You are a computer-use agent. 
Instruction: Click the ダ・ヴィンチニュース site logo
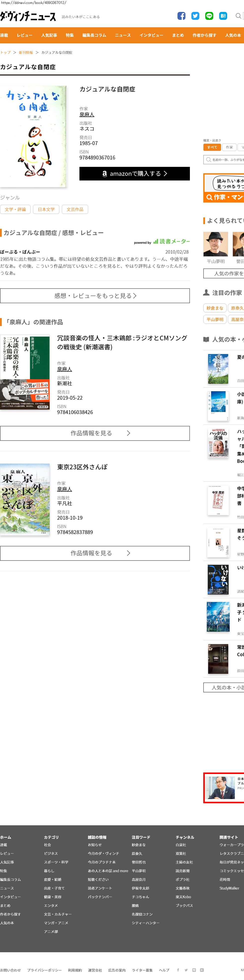coord(28,16)
